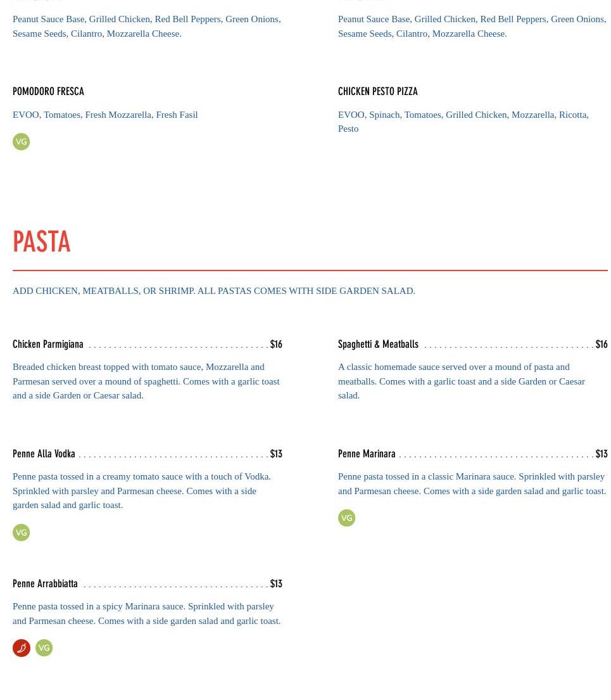Open the Penne Marinara menu item
The image size is (611, 700).
(x=367, y=454)
